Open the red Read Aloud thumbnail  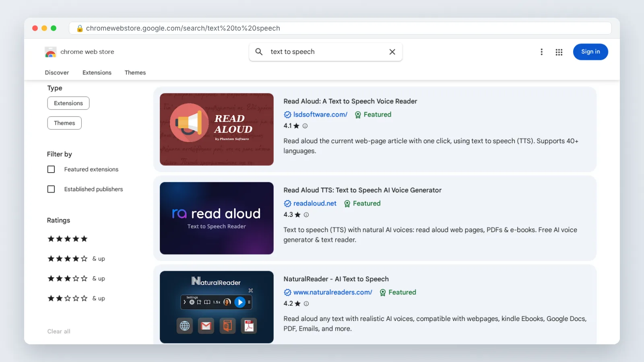point(217,130)
